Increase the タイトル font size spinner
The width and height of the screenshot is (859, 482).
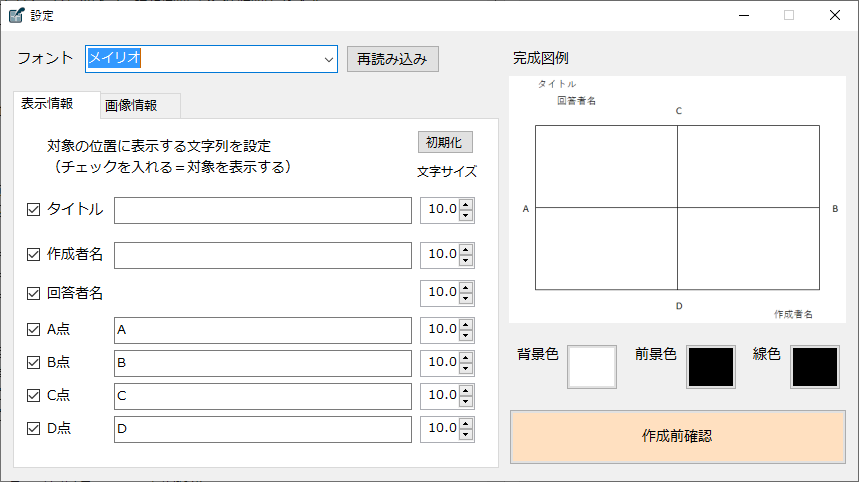click(466, 205)
